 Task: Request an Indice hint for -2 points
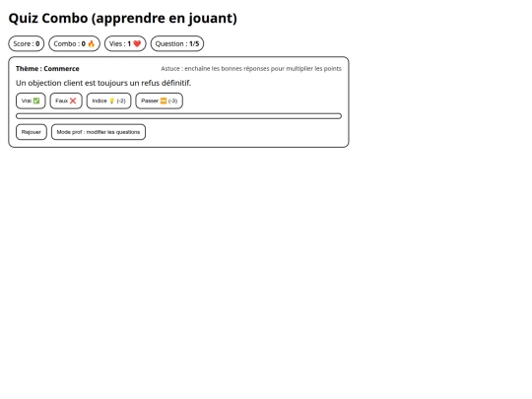[x=108, y=100]
